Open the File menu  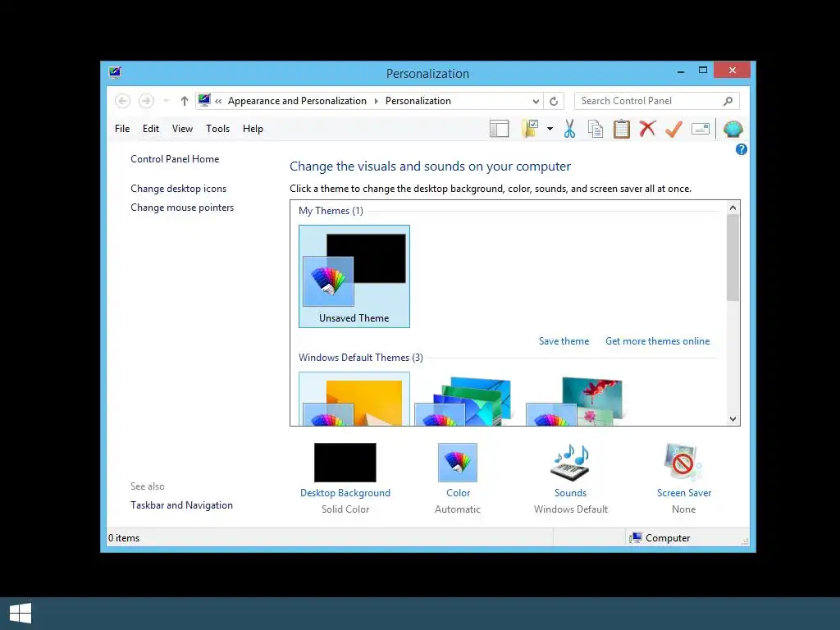point(122,129)
